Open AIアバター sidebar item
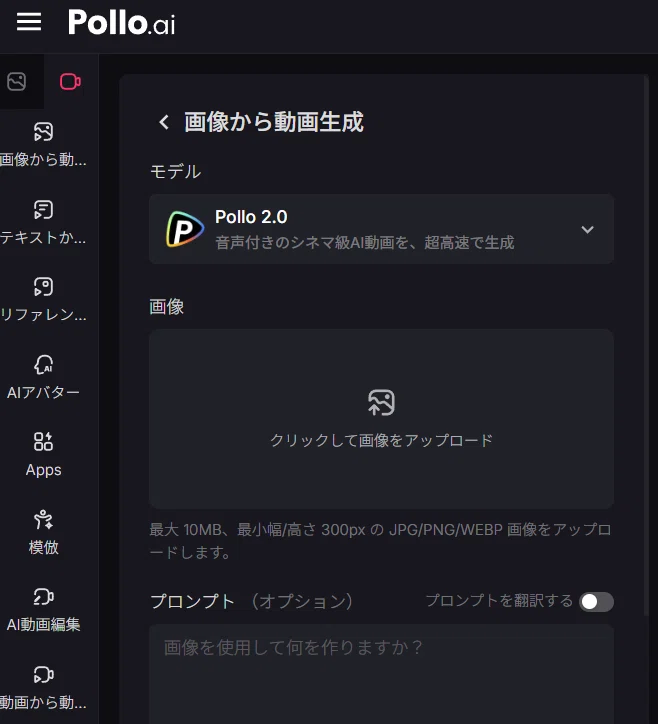 43,377
